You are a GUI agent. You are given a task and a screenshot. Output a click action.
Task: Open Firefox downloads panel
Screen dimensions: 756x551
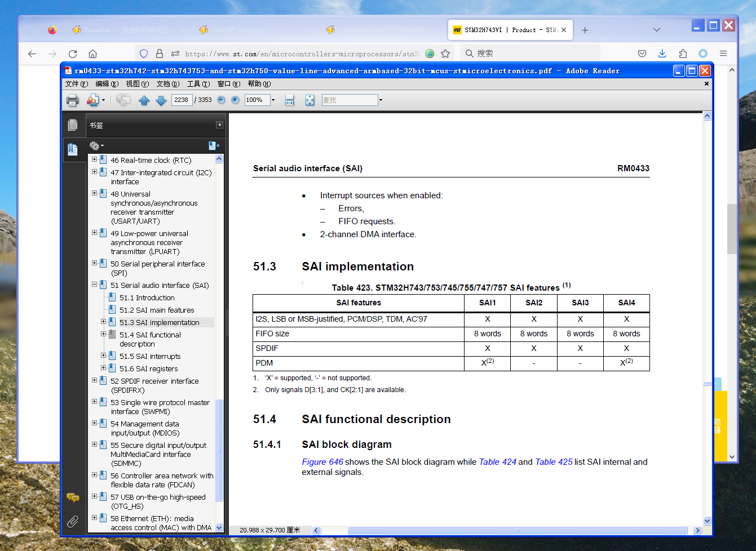click(x=662, y=54)
